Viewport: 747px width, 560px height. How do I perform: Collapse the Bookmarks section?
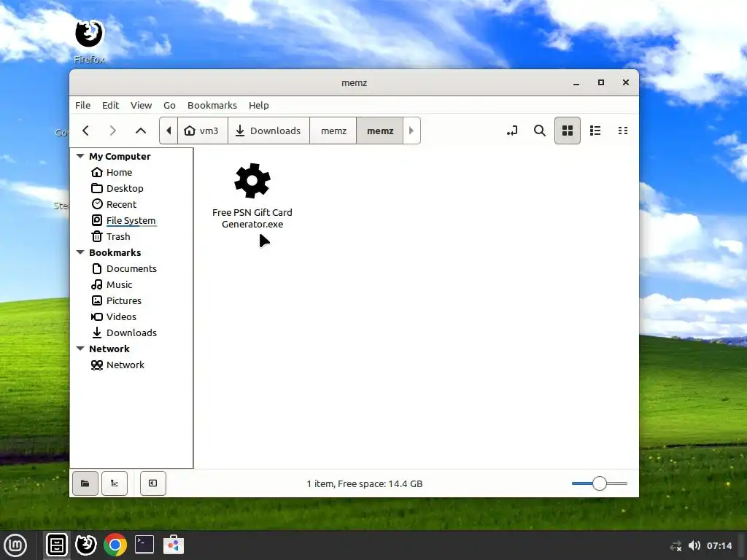pos(80,252)
